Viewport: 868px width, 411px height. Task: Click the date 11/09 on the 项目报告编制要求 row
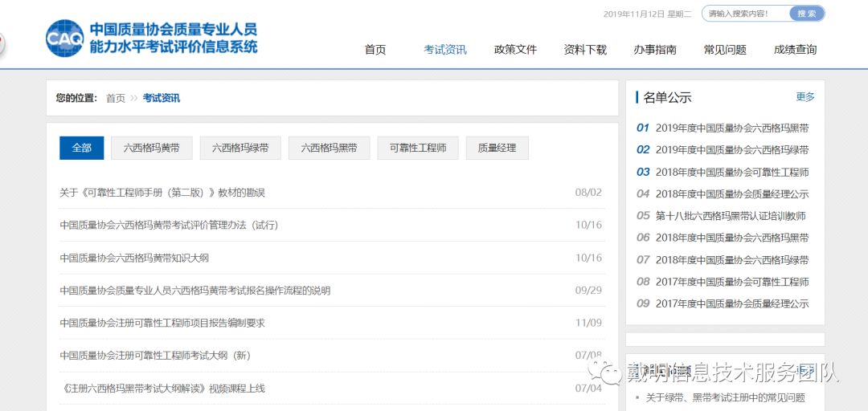pos(588,323)
